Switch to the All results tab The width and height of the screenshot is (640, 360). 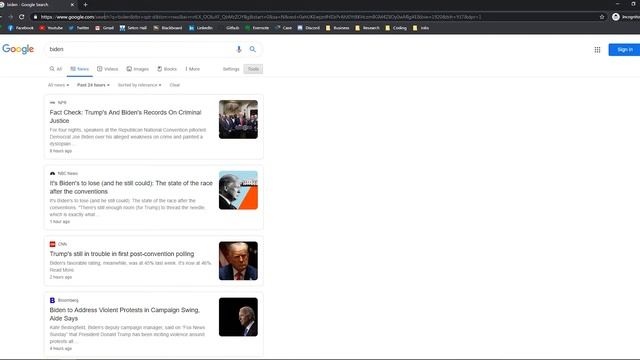coord(56,69)
